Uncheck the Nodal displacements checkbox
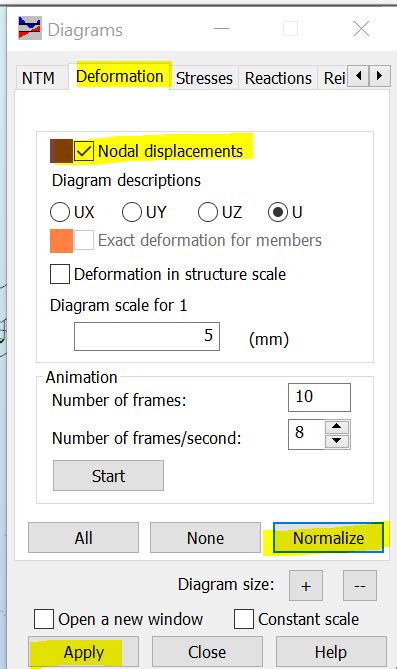 point(84,151)
